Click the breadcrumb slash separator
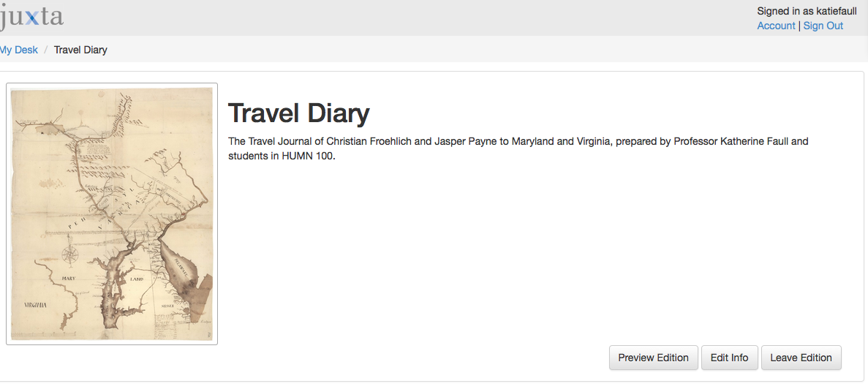 click(x=46, y=50)
